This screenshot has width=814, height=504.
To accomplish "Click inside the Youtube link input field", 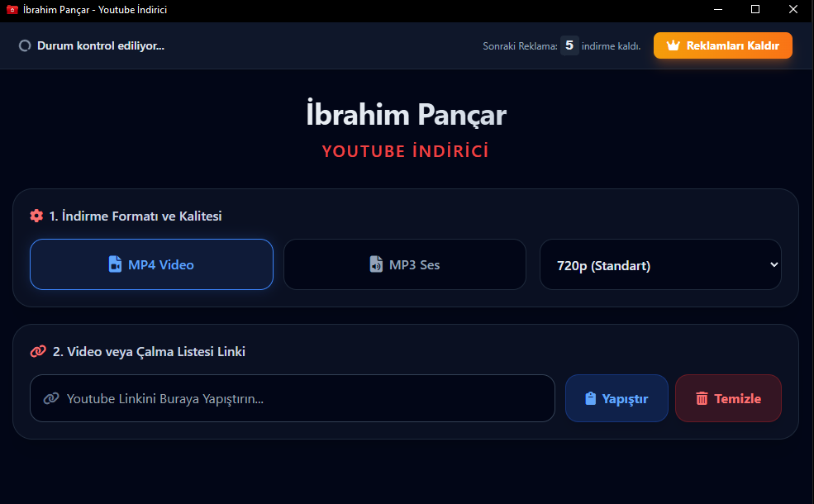I will pos(292,398).
